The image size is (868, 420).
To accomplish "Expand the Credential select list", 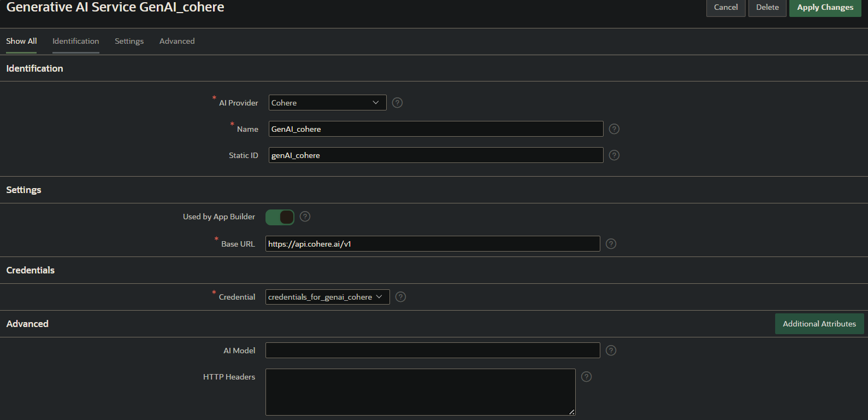I will pyautogui.click(x=328, y=297).
